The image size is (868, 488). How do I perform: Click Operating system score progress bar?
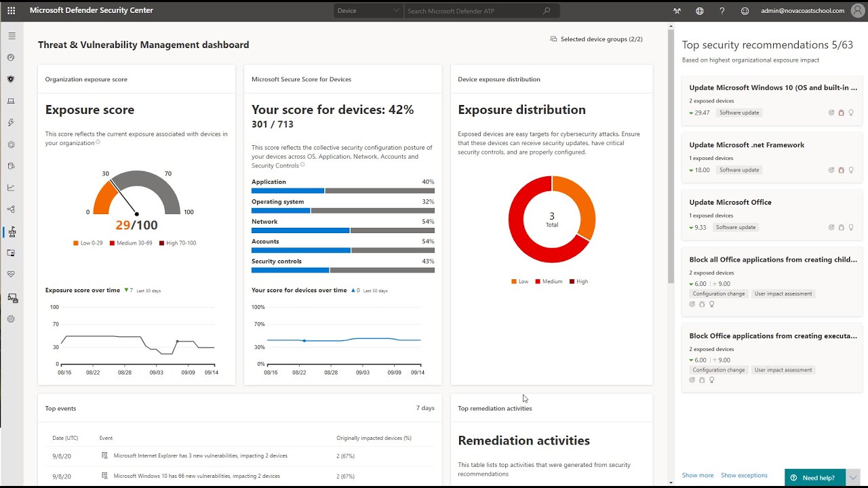pyautogui.click(x=343, y=211)
